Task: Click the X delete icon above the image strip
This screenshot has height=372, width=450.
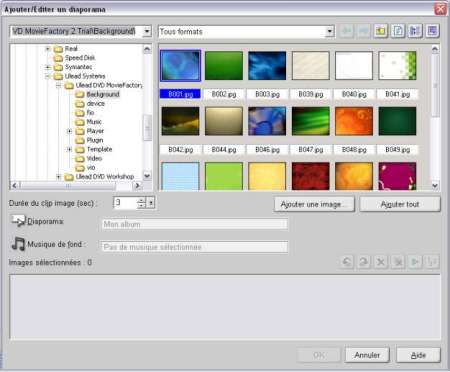Action: 381,262
